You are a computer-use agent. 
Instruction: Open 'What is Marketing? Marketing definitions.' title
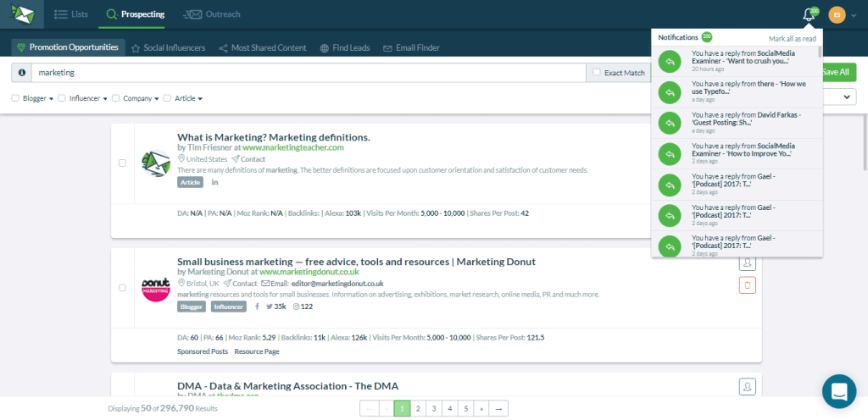274,137
